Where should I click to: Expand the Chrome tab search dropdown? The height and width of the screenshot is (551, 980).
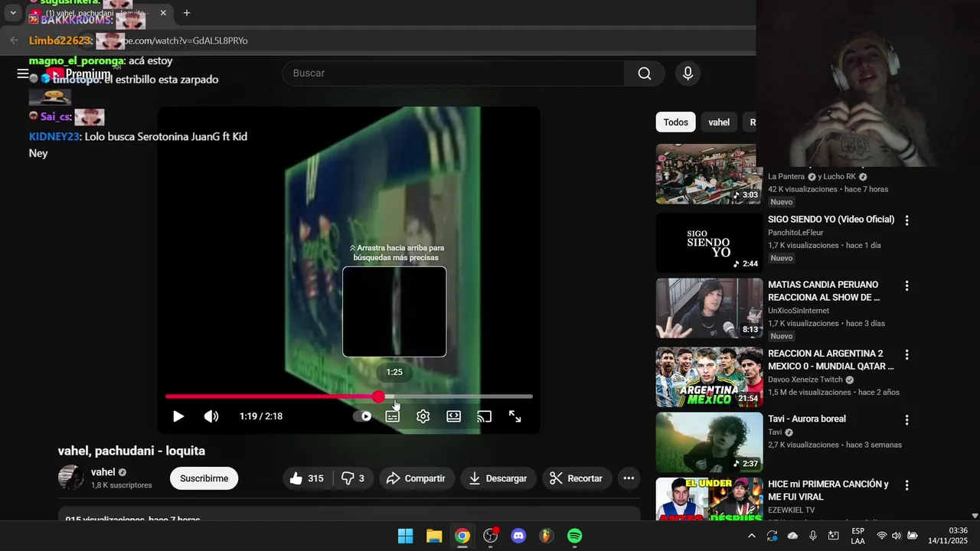[13, 13]
